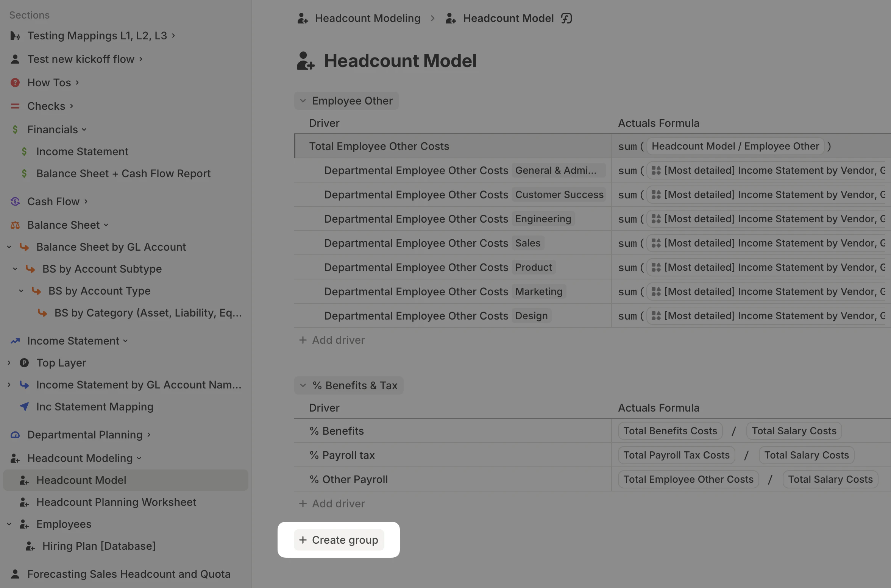Collapse the % Benefits & Tax group
Image resolution: width=891 pixels, height=588 pixels.
coord(303,385)
